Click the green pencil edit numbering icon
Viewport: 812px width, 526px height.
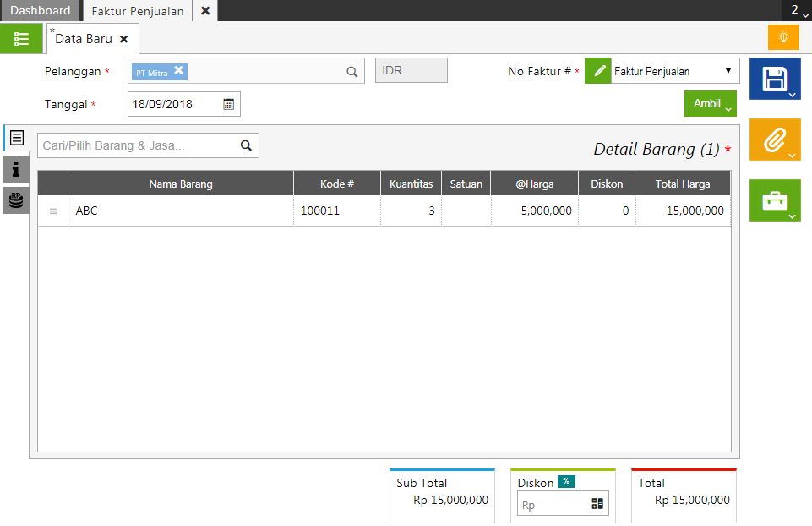click(x=598, y=72)
